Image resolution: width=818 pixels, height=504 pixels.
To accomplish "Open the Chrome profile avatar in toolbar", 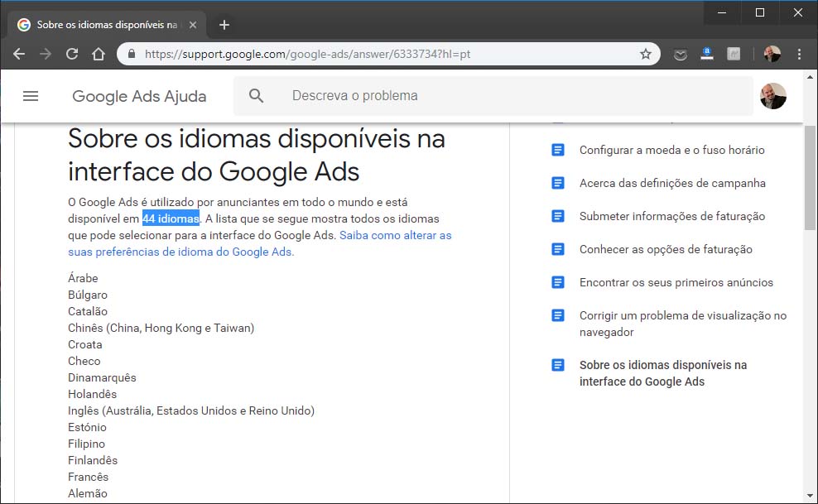I will 772,54.
